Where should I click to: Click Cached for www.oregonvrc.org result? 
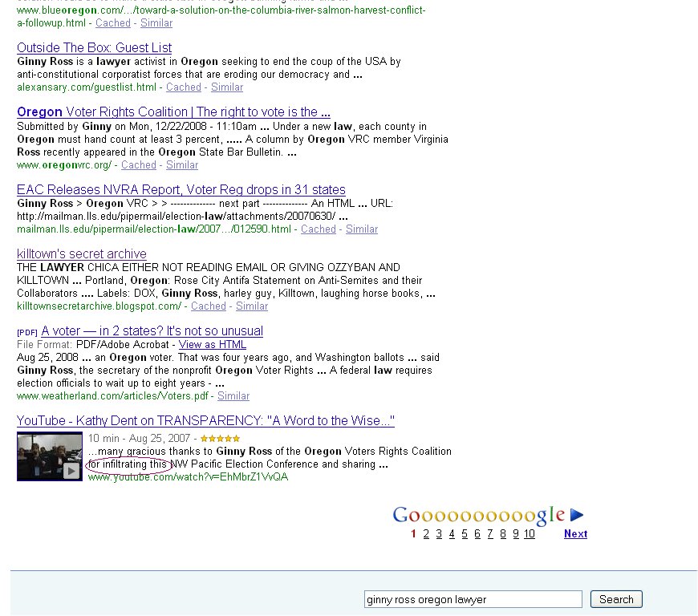pos(139,165)
